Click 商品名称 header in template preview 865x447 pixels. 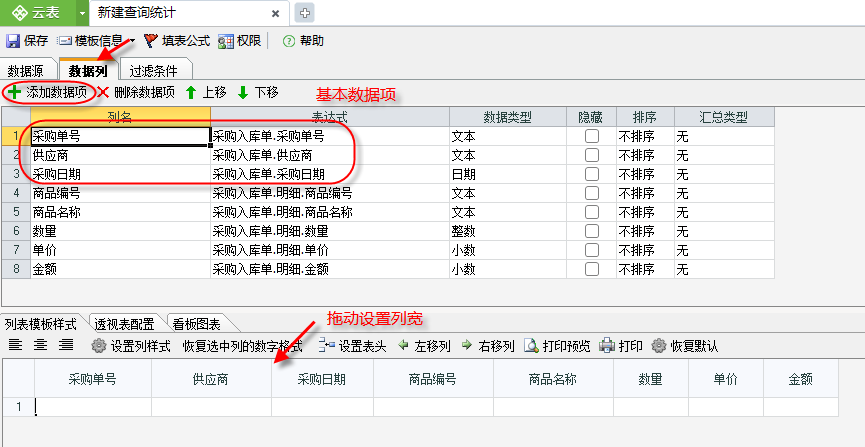[553, 379]
